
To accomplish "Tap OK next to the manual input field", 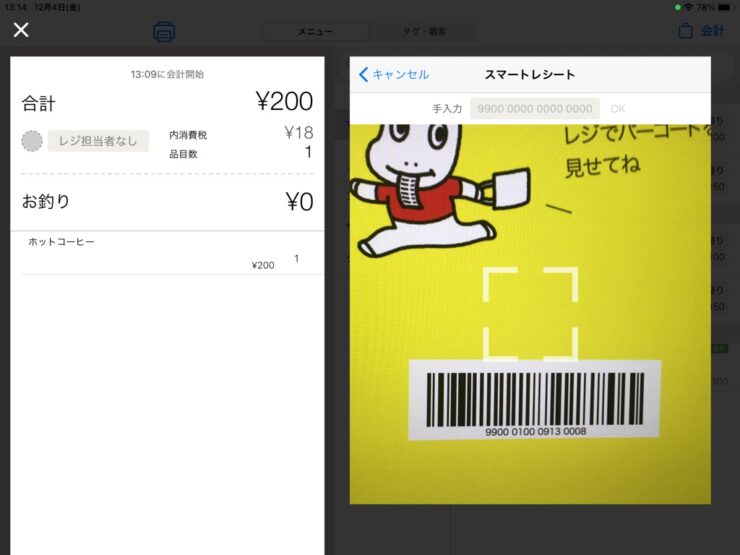I will 617,109.
